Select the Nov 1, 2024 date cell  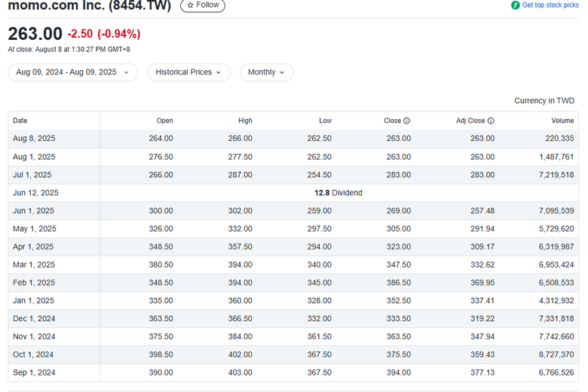(x=34, y=337)
